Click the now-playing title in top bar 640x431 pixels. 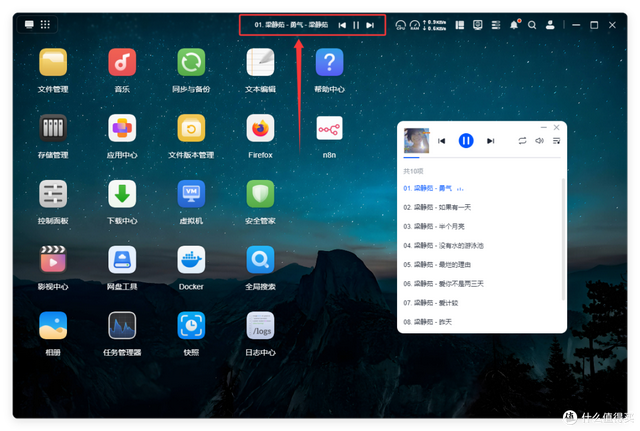tap(291, 25)
